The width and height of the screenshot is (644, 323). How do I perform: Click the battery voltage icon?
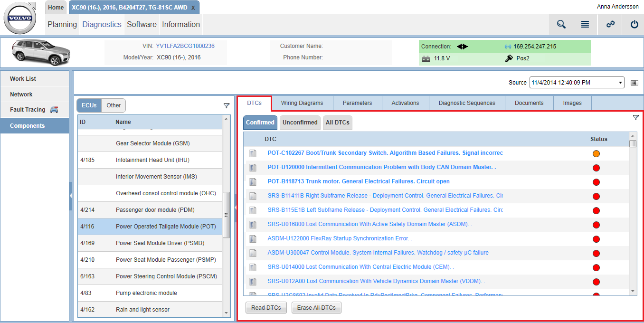tap(426, 58)
